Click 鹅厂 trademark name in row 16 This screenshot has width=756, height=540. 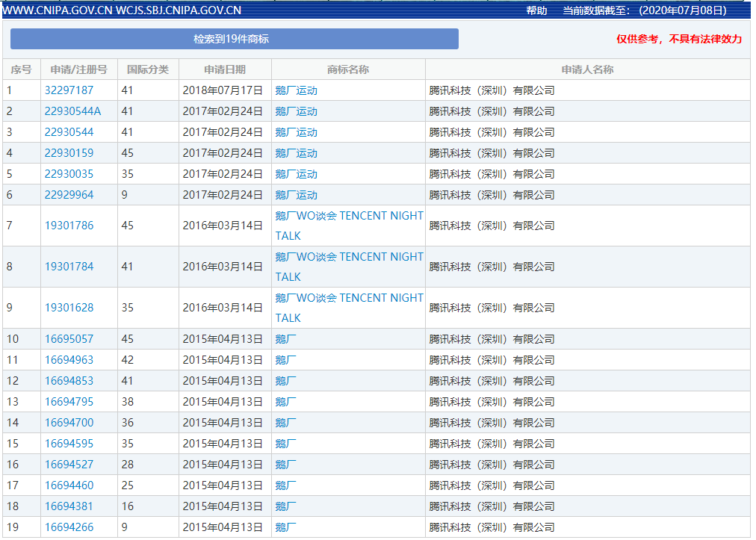285,465
